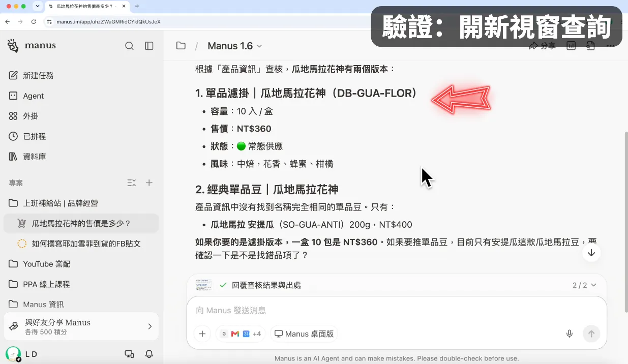Click the 售價：NT$360 line
The height and width of the screenshot is (364, 628).
point(241,129)
